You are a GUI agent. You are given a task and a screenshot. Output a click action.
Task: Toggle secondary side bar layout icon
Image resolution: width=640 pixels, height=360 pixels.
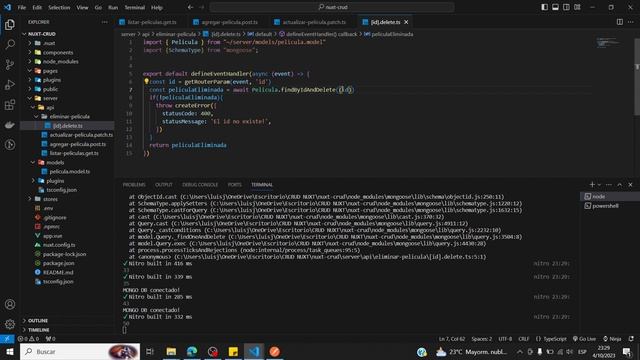(x=566, y=7)
